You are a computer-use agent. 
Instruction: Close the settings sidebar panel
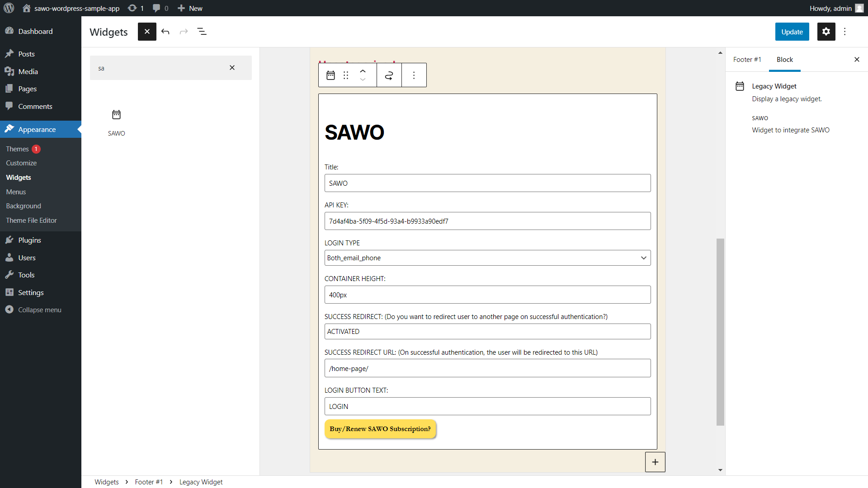click(x=857, y=60)
